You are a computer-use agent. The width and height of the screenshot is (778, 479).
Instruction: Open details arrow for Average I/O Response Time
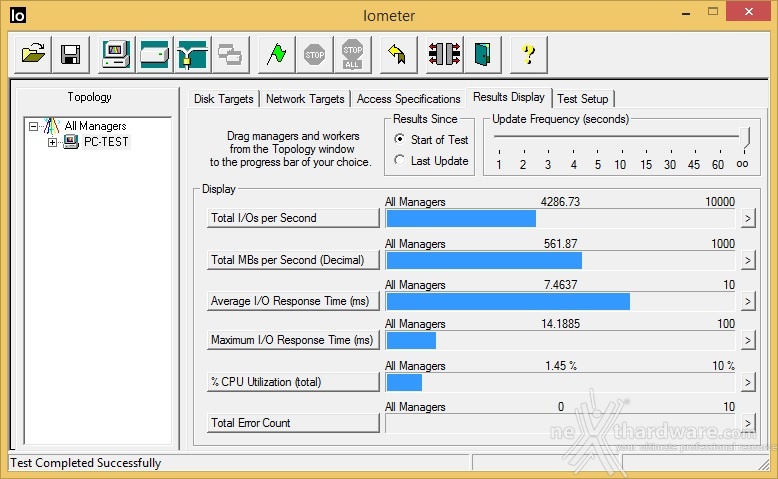click(x=748, y=301)
